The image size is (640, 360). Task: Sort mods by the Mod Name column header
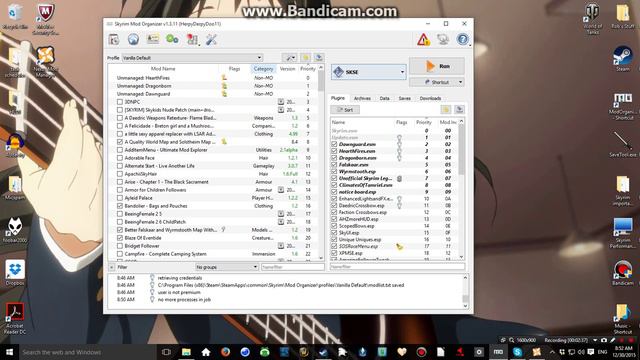pyautogui.click(x=163, y=69)
